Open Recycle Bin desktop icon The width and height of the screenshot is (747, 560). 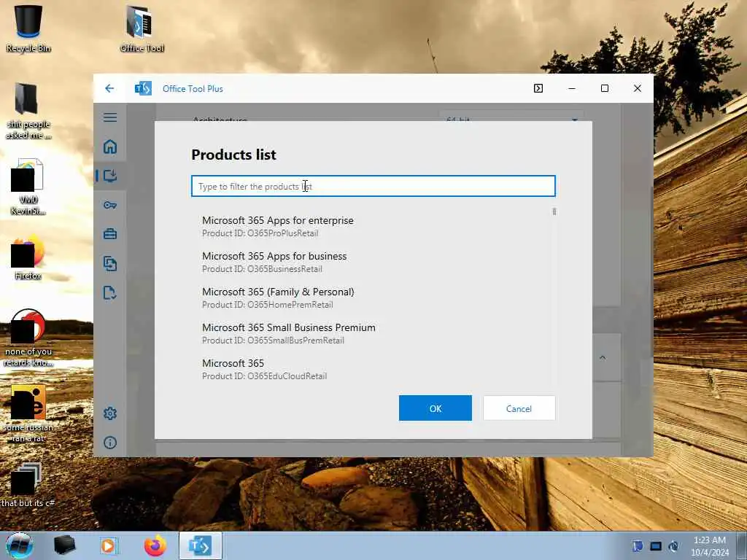pyautogui.click(x=28, y=28)
